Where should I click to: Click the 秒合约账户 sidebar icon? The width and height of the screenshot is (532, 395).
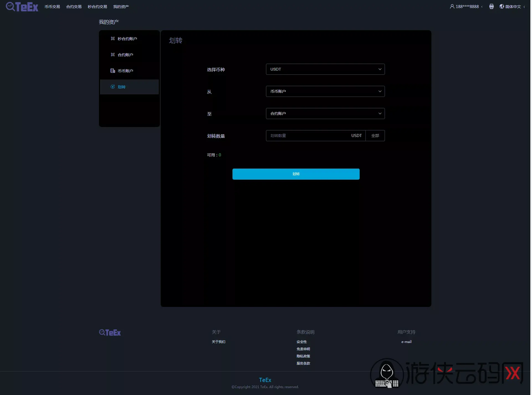point(113,38)
